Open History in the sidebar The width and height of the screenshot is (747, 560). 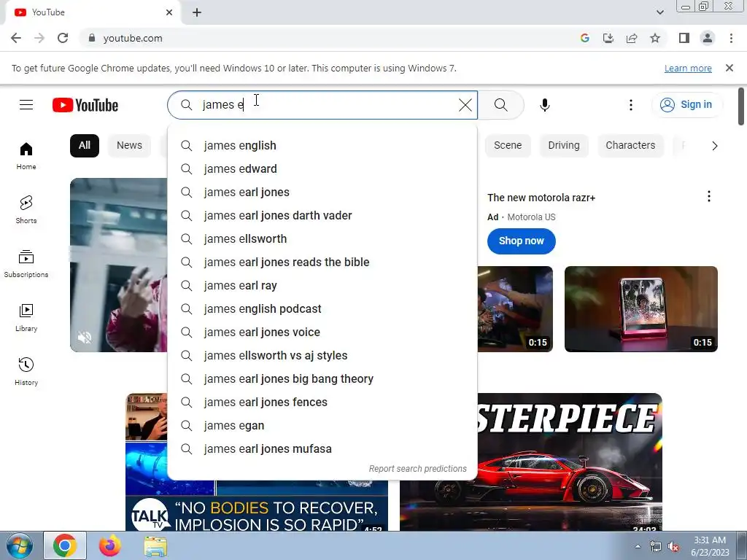[26, 371]
